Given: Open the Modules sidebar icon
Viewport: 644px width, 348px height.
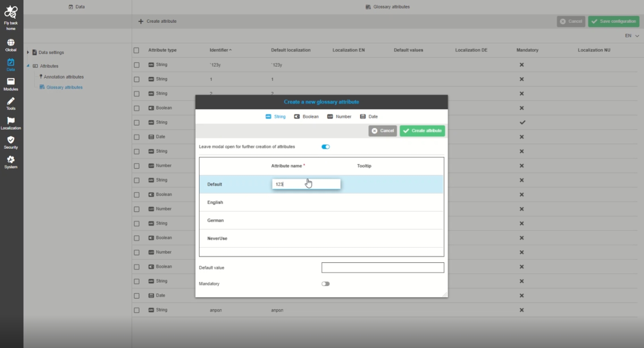Looking at the screenshot, I should tap(11, 82).
